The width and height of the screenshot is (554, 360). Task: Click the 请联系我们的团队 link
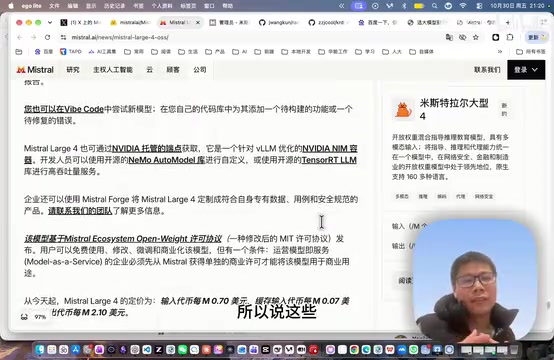click(x=80, y=211)
